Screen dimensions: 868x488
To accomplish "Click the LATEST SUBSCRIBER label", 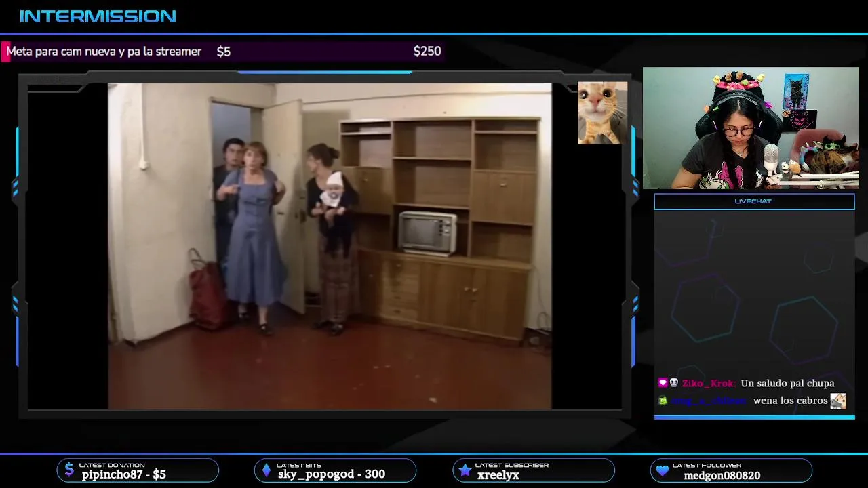I will pyautogui.click(x=512, y=465).
